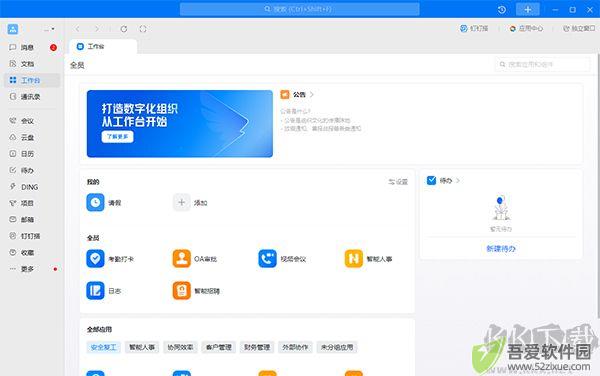Open 会议 meetings in the sidebar
The width and height of the screenshot is (600, 376).
pos(27,121)
